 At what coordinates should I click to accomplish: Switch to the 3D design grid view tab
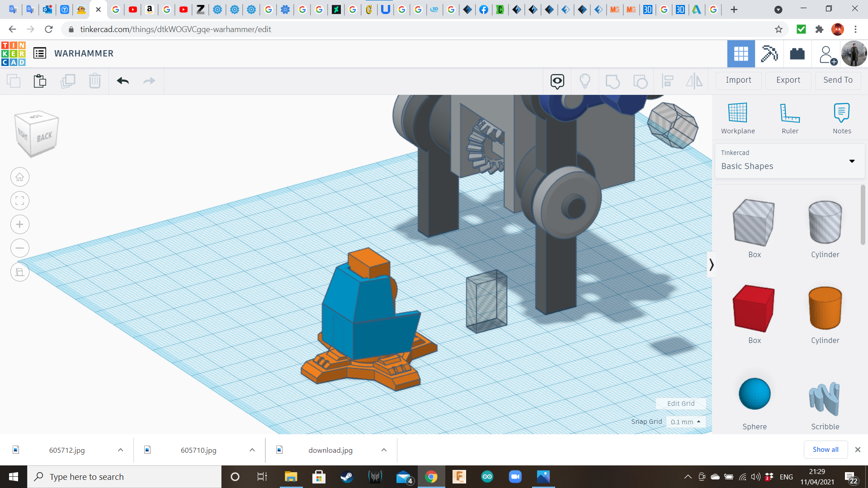(741, 54)
